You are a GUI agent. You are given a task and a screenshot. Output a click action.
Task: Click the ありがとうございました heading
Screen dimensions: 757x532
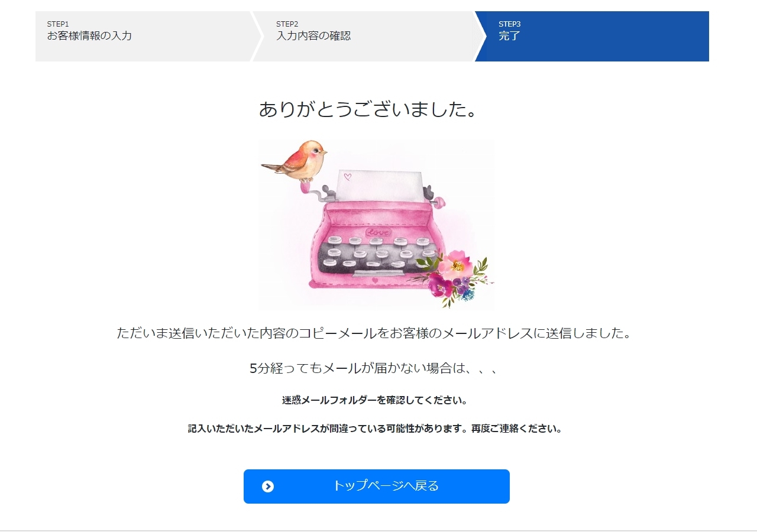[368, 109]
